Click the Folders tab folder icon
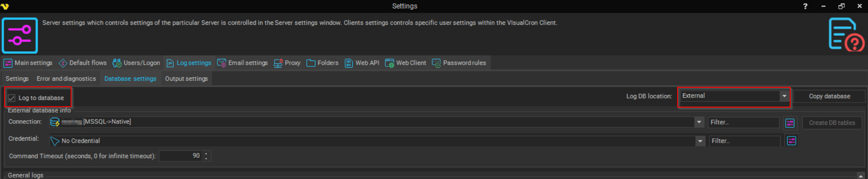This screenshot has width=868, height=179. (311, 63)
